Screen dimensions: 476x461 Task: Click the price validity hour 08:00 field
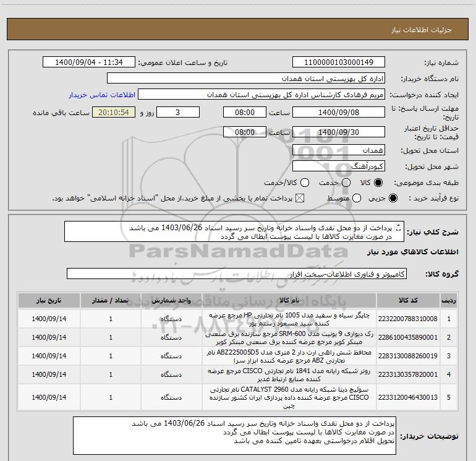[245, 132]
